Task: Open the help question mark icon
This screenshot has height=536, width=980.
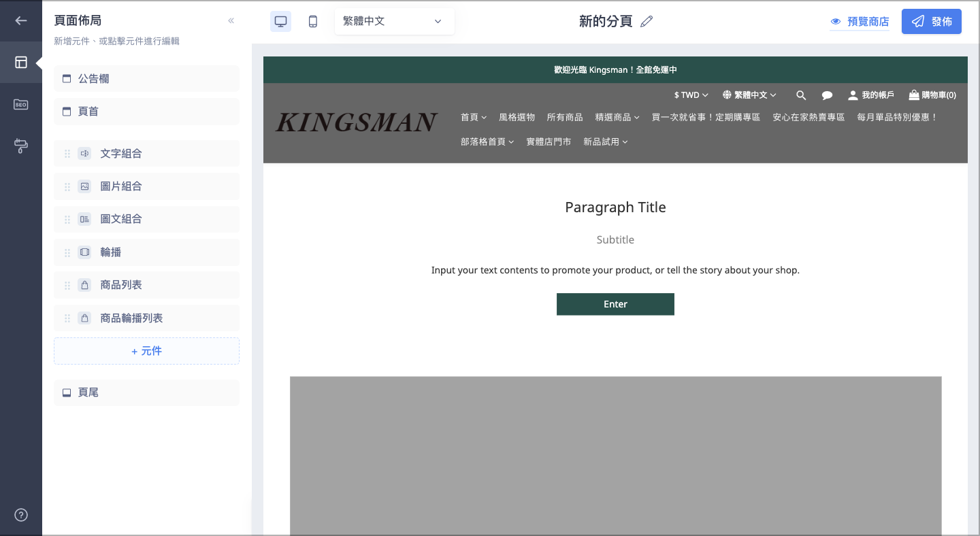Action: coord(21,515)
